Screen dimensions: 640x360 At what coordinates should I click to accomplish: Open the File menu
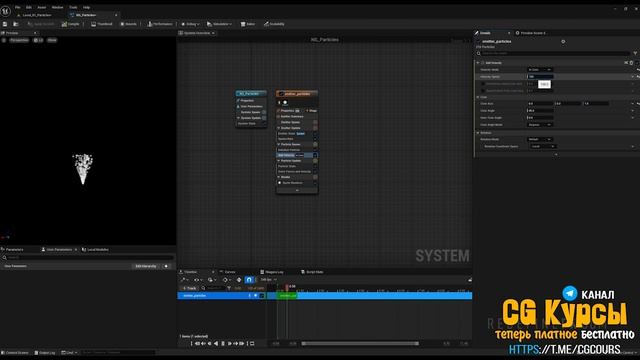point(18,7)
